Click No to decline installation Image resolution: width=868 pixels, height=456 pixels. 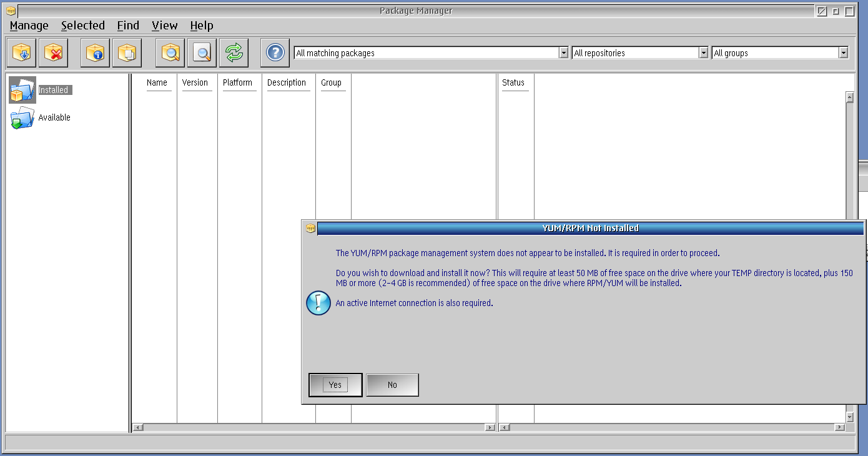tap(392, 385)
